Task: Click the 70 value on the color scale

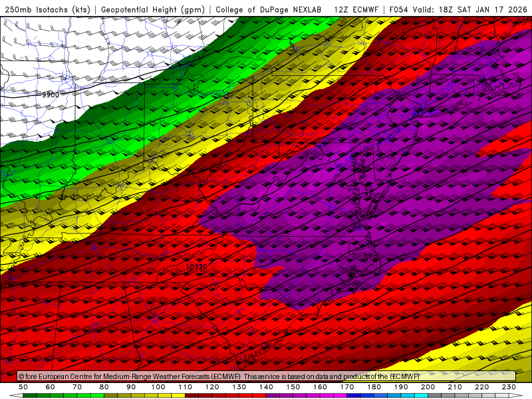Action: 77,387
